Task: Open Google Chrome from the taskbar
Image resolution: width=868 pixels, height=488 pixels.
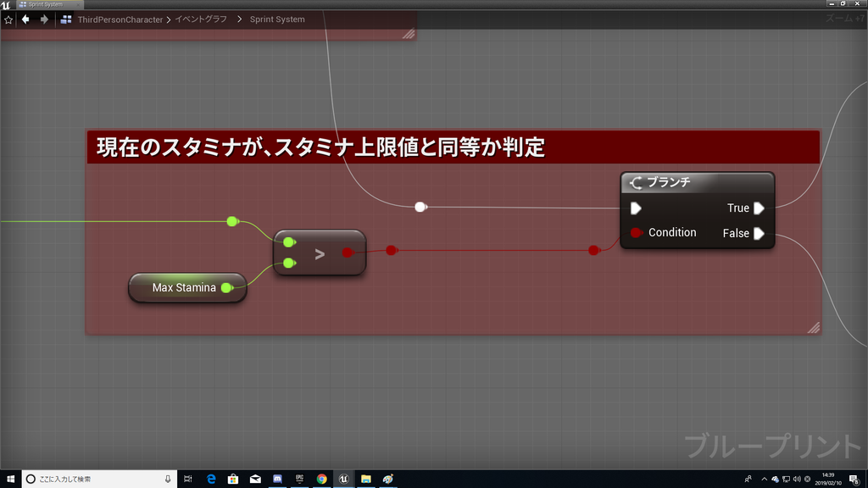Action: tap(321, 479)
